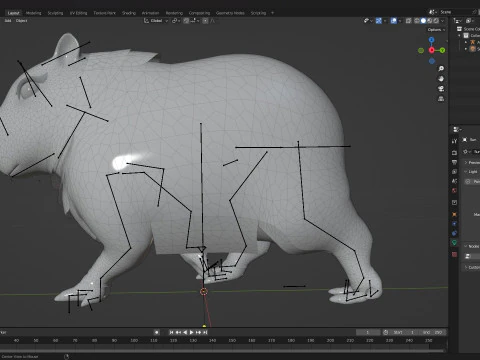The image size is (480, 360).
Task: Click the zoom view magnifier icon
Action: click(x=441, y=69)
